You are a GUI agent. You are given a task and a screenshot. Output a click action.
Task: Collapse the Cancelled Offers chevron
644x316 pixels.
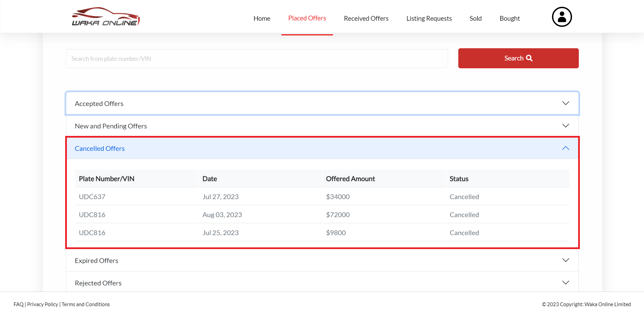pyautogui.click(x=566, y=148)
